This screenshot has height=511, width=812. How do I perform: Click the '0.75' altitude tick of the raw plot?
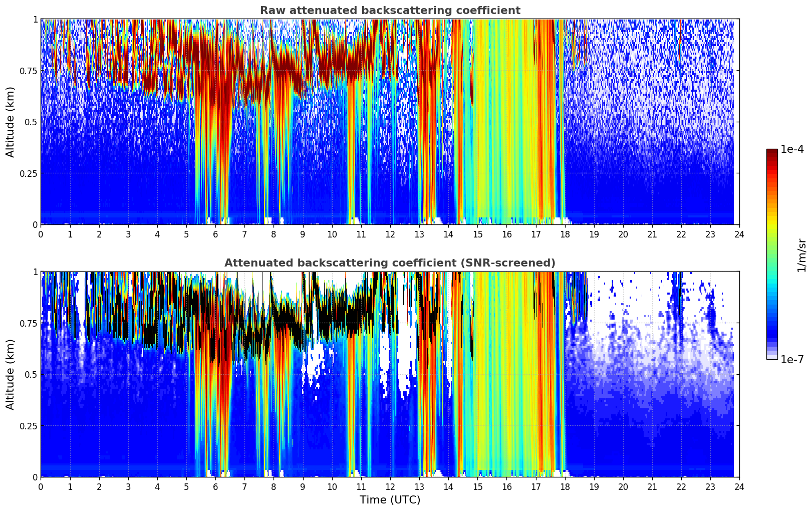[29, 71]
